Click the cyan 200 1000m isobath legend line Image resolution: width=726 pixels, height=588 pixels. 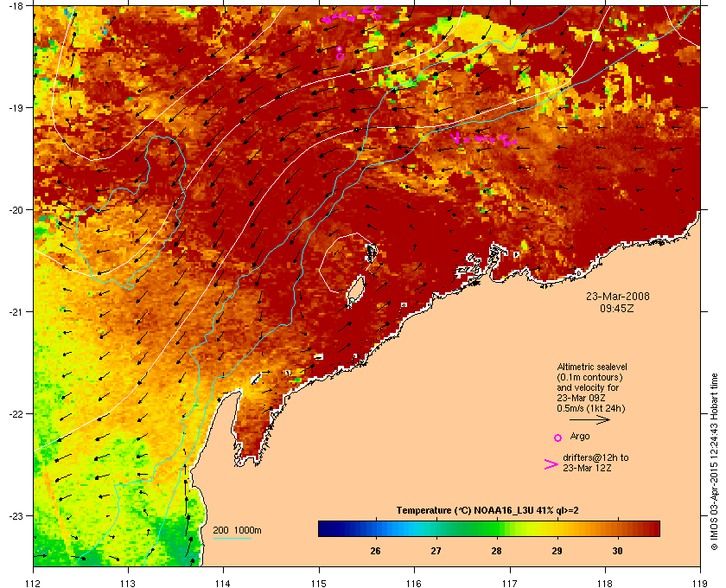tap(232, 539)
